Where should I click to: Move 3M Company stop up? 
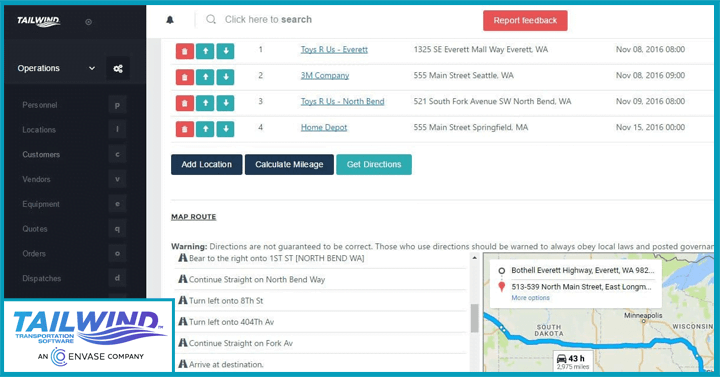point(205,77)
